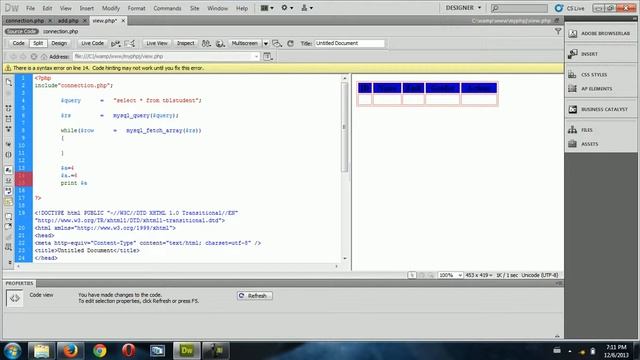Screen dimensions: 640x360
Task: Click the File management icon
Action: click(206, 43)
